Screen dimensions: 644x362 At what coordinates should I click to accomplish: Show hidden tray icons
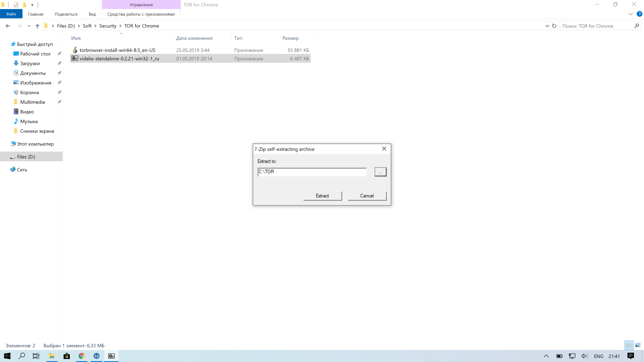pyautogui.click(x=546, y=356)
